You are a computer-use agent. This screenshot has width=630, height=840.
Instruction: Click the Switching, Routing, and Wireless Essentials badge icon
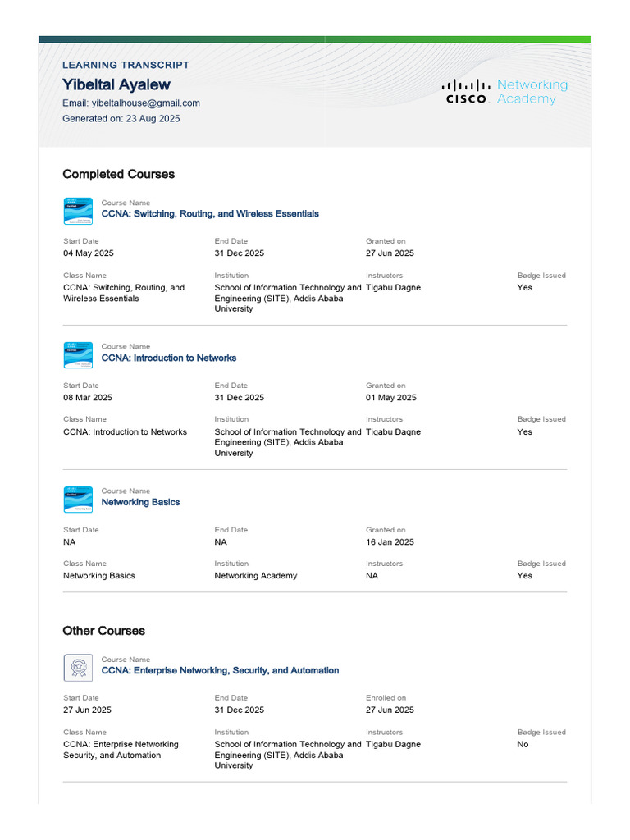pyautogui.click(x=78, y=211)
